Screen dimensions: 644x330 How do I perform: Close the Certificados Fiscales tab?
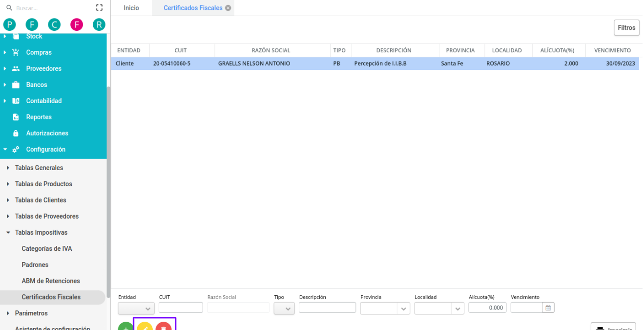click(228, 8)
